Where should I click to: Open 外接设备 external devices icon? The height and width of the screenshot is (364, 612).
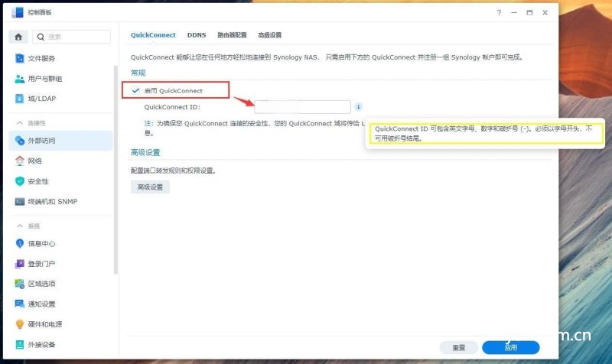tap(20, 344)
